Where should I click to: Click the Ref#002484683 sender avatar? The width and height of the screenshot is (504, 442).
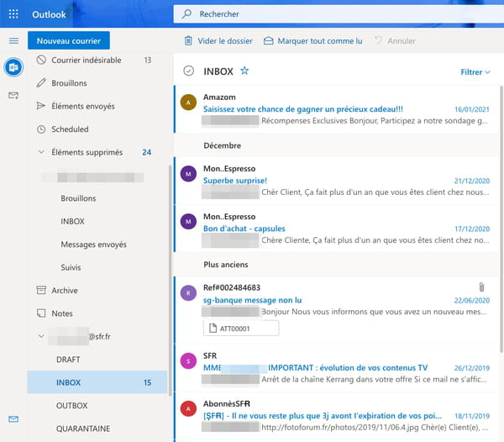tap(188, 293)
